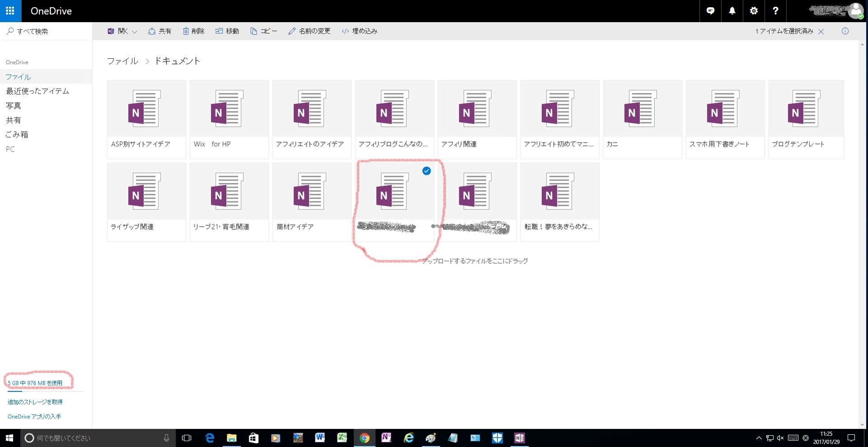This screenshot has height=447, width=868.
Task: Click the Windows Start button
Action: [10, 438]
